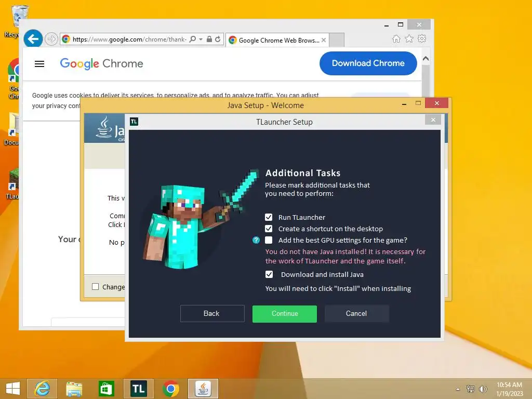Minimize the Java Setup window
Viewport: 532px width, 399px height.
404,103
